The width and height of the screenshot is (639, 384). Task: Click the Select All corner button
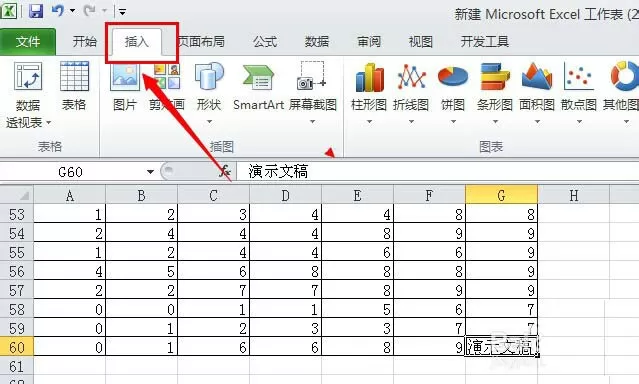click(16, 195)
